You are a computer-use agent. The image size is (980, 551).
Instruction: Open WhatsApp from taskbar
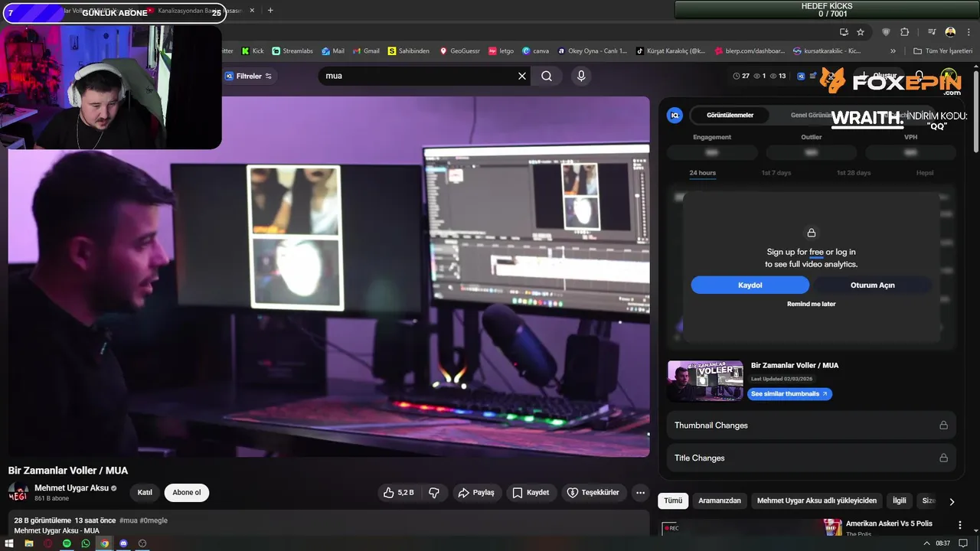tap(86, 543)
